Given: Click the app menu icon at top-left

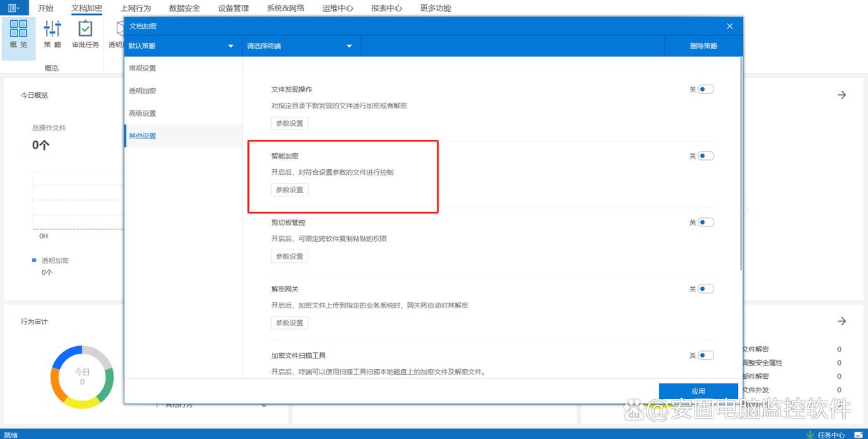Looking at the screenshot, I should [13, 8].
